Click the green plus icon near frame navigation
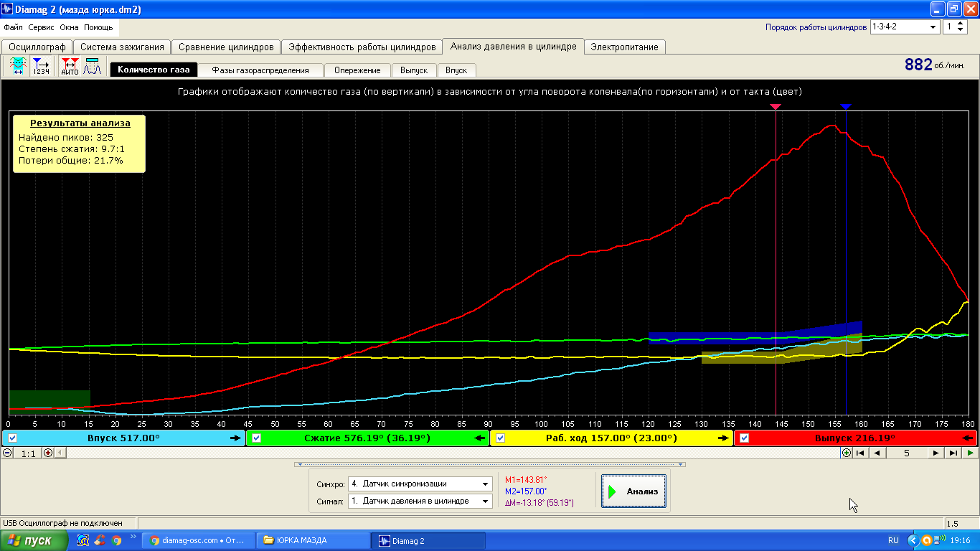Image resolution: width=980 pixels, height=551 pixels. (847, 453)
